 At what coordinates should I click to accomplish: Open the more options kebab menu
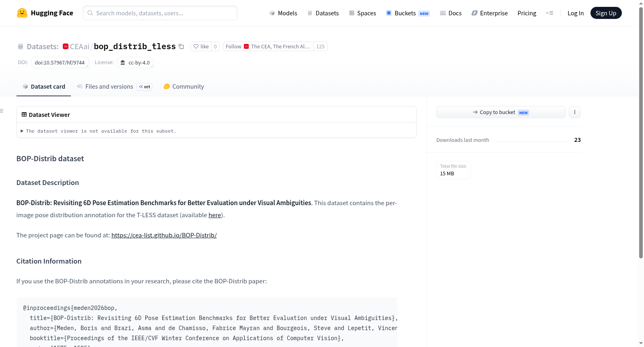coord(575,112)
